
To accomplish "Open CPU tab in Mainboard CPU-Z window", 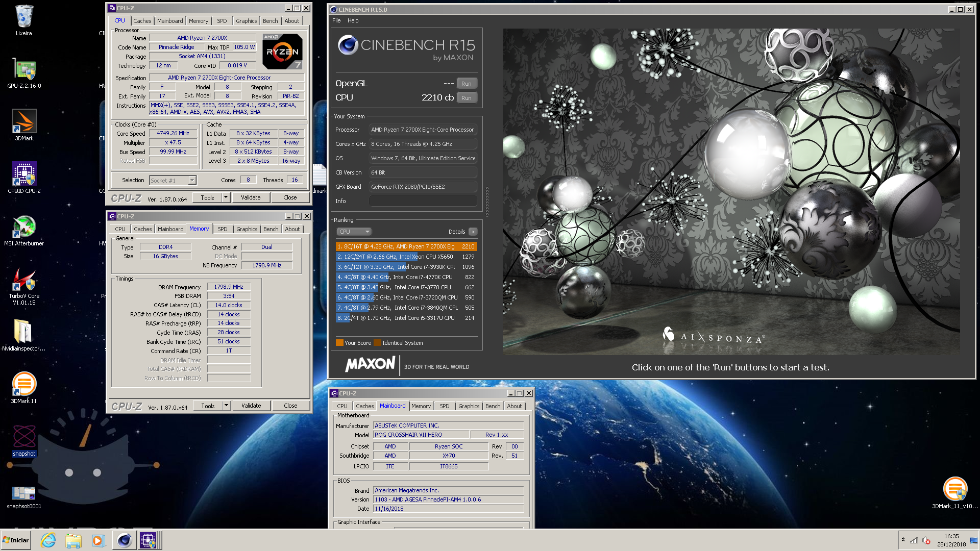I will (342, 406).
